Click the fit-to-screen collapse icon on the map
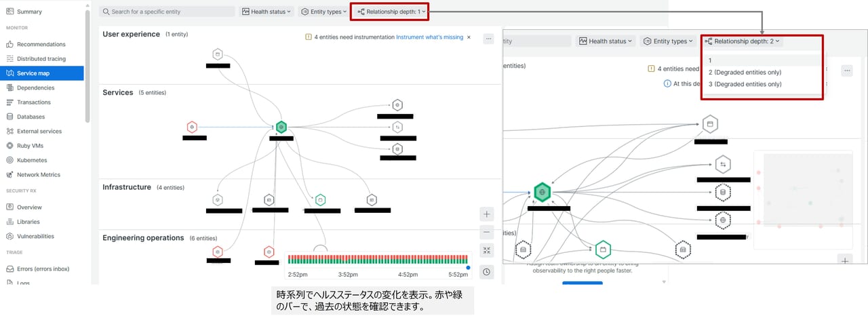868x318 pixels. point(486,251)
